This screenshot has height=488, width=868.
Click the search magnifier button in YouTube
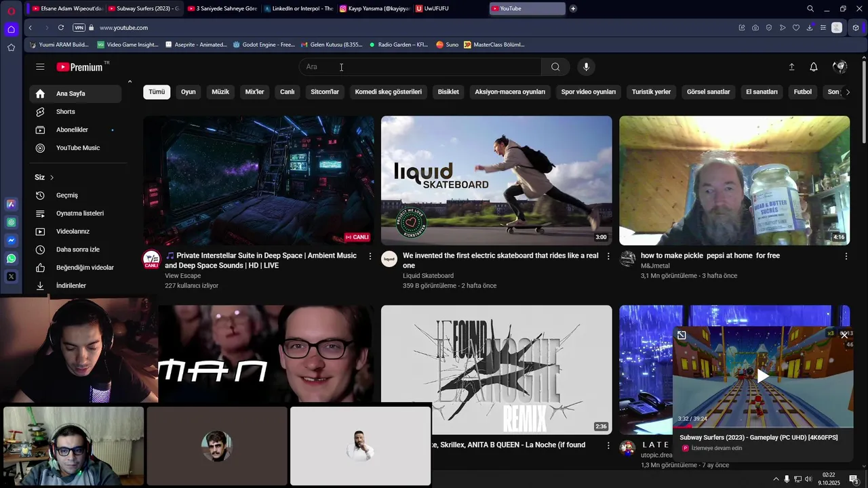click(x=555, y=66)
